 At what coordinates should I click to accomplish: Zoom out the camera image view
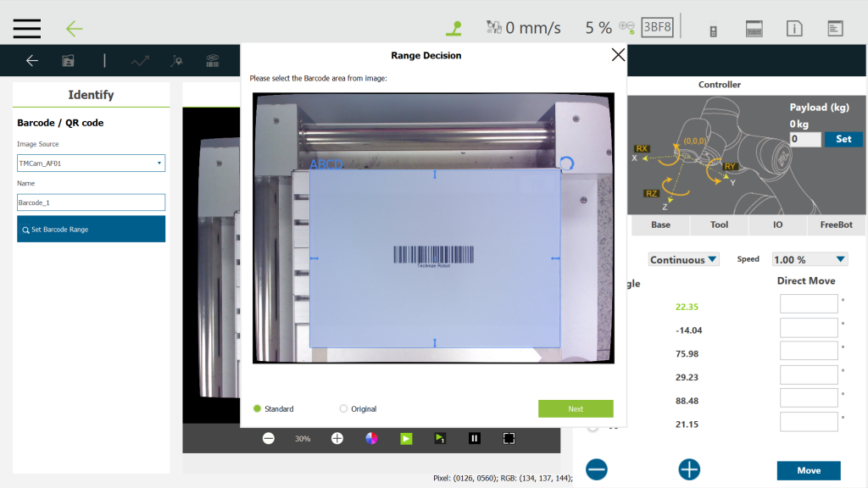(x=269, y=438)
